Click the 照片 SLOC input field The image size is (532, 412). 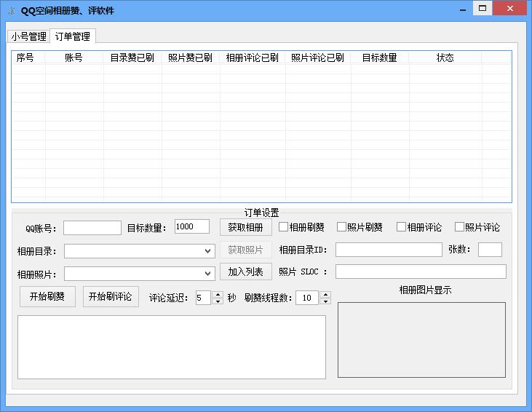pos(421,272)
